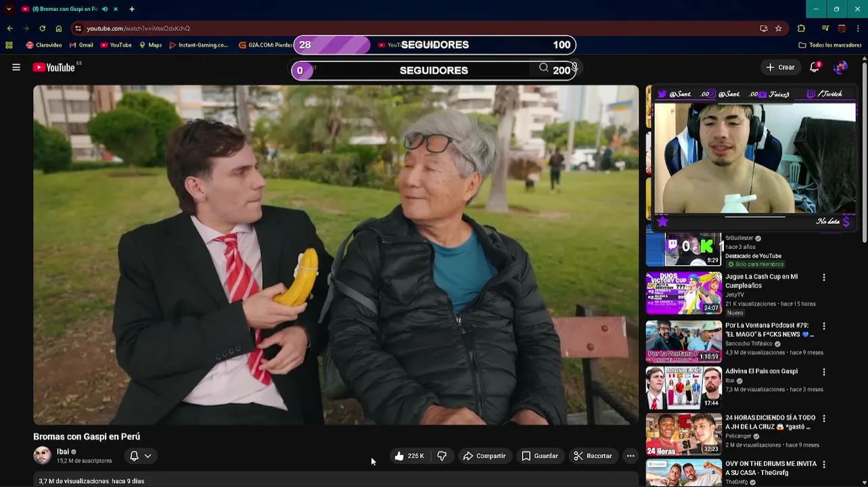Open the YouTube account avatar menu
The height and width of the screenshot is (487, 868).
pyautogui.click(x=840, y=67)
